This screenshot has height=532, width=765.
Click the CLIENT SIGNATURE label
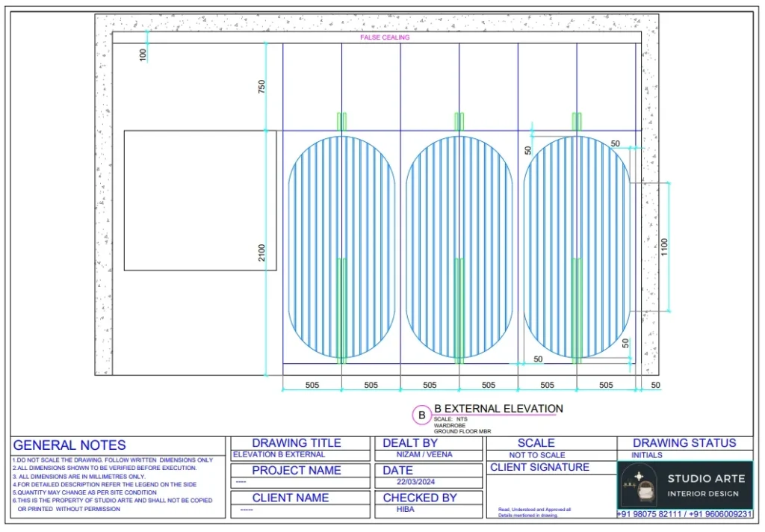click(539, 468)
